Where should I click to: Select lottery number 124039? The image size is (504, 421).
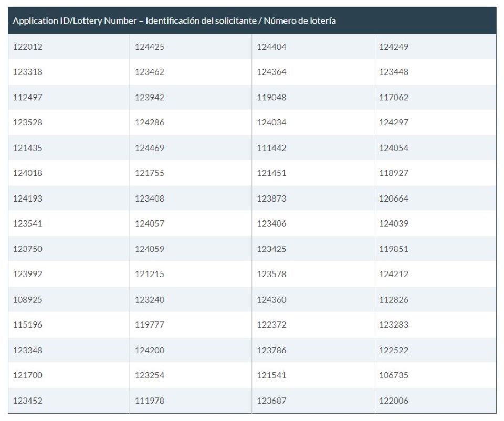click(x=393, y=224)
